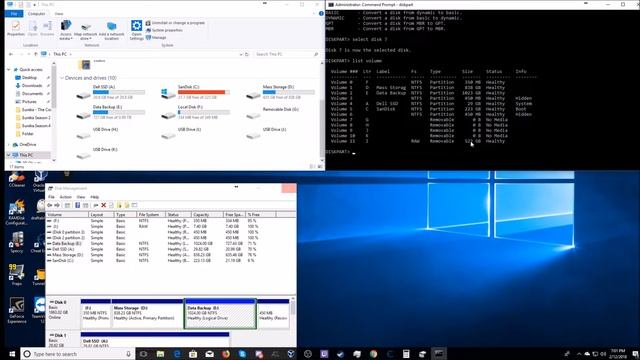Open the Calculator taskbar icon
This screenshot has height=360, width=640.
coord(406,354)
